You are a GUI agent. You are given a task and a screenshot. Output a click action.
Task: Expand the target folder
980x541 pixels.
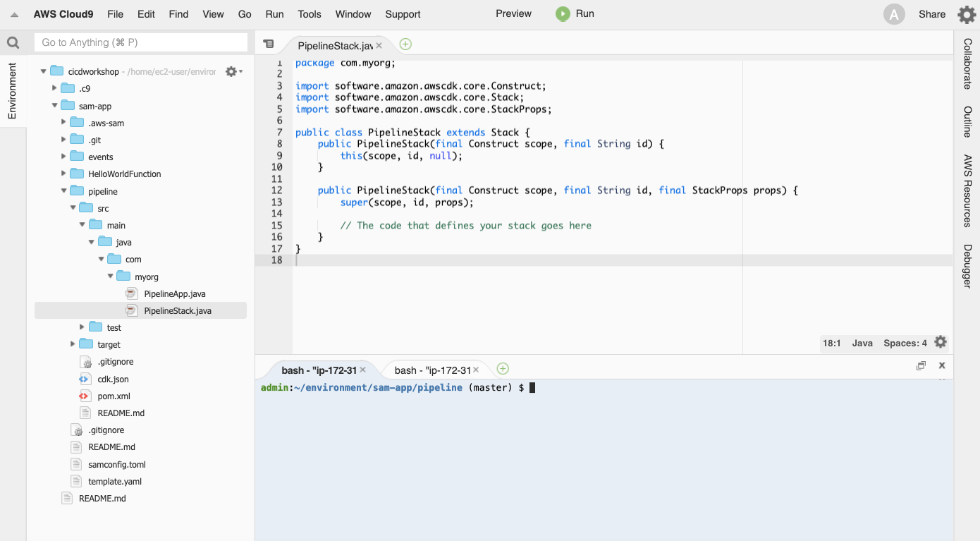(x=73, y=344)
